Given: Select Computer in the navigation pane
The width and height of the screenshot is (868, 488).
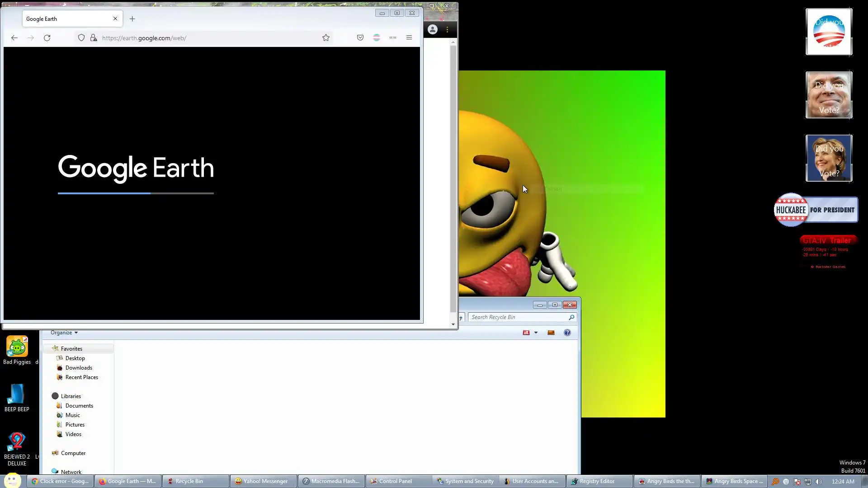Looking at the screenshot, I should [x=73, y=453].
